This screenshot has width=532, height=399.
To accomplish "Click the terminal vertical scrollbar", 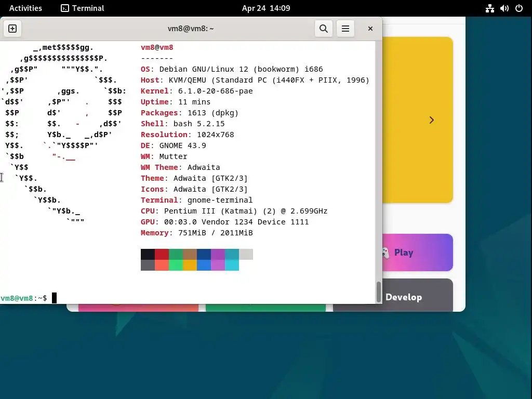I will [x=379, y=292].
